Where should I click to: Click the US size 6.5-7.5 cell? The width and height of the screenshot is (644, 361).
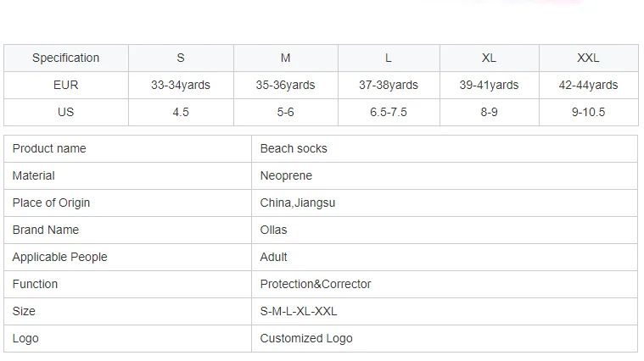(389, 112)
